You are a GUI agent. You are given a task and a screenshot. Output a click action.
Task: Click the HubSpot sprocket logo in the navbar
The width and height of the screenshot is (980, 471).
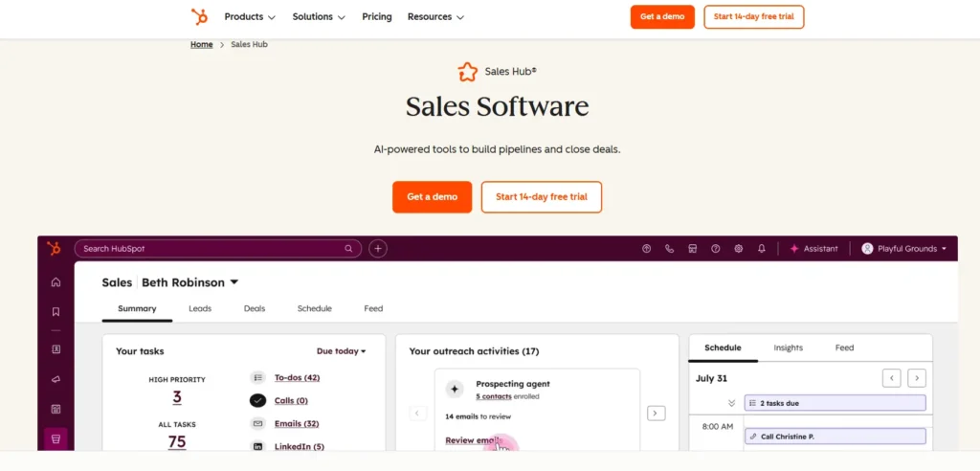pyautogui.click(x=199, y=17)
